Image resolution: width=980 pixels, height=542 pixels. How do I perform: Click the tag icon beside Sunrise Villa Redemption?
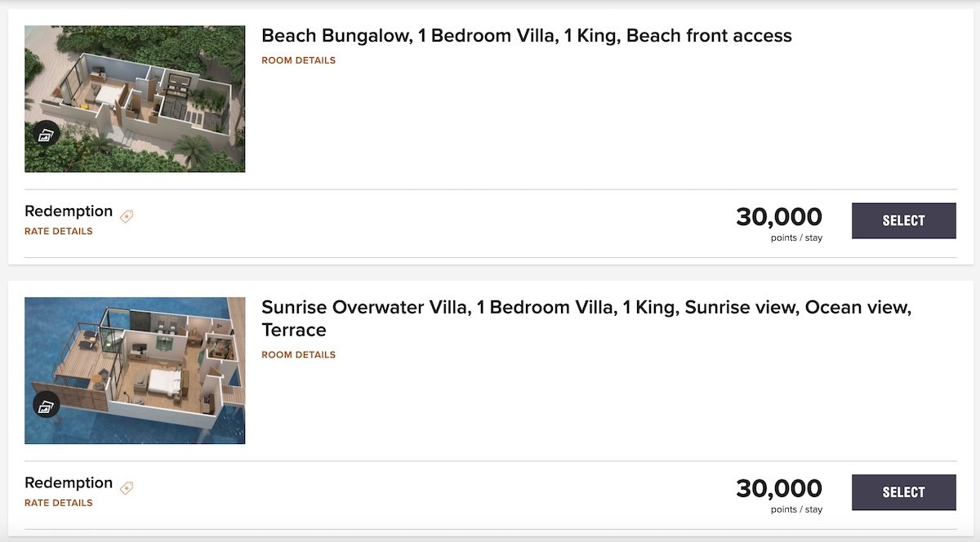(127, 488)
